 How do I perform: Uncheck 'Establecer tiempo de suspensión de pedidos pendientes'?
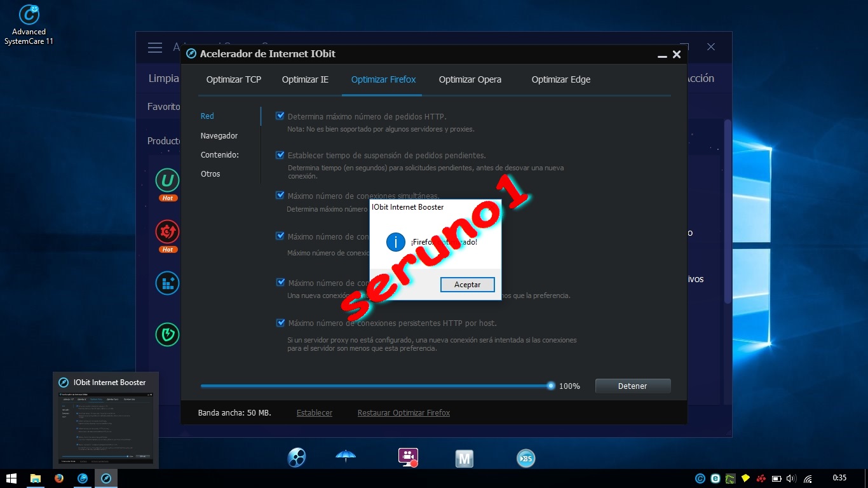pyautogui.click(x=280, y=154)
